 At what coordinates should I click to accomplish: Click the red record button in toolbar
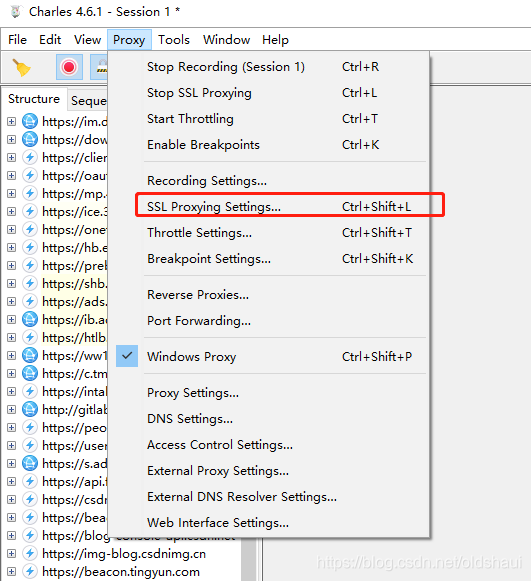point(69,67)
